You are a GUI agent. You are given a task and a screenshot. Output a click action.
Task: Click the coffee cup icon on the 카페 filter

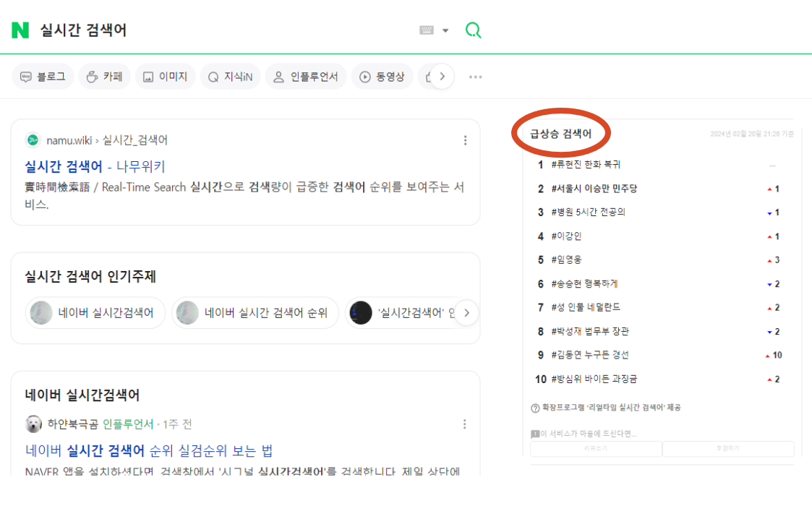[93, 76]
